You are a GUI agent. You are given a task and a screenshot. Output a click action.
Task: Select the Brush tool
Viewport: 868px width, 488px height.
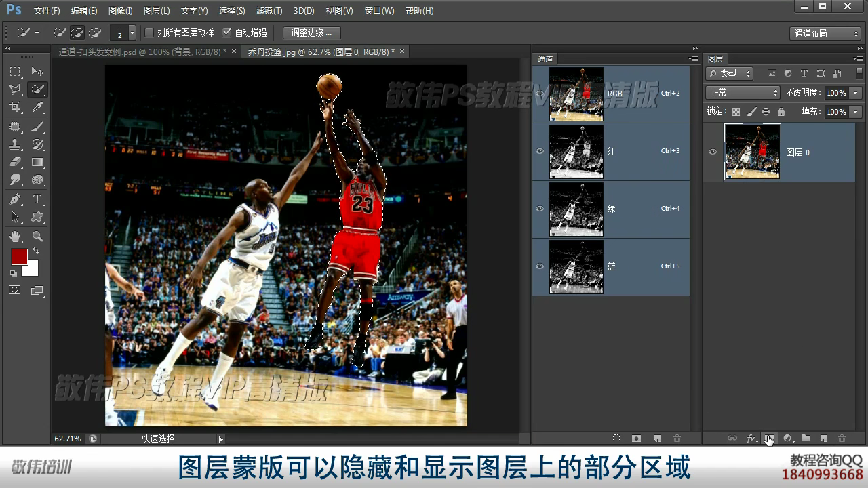(37, 127)
